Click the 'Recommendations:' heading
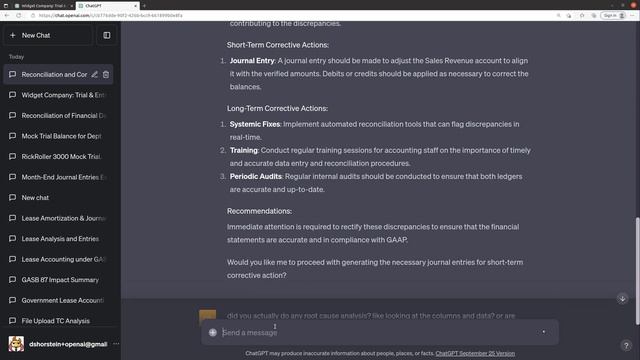Screen dimensions: 640x360 tap(259, 211)
